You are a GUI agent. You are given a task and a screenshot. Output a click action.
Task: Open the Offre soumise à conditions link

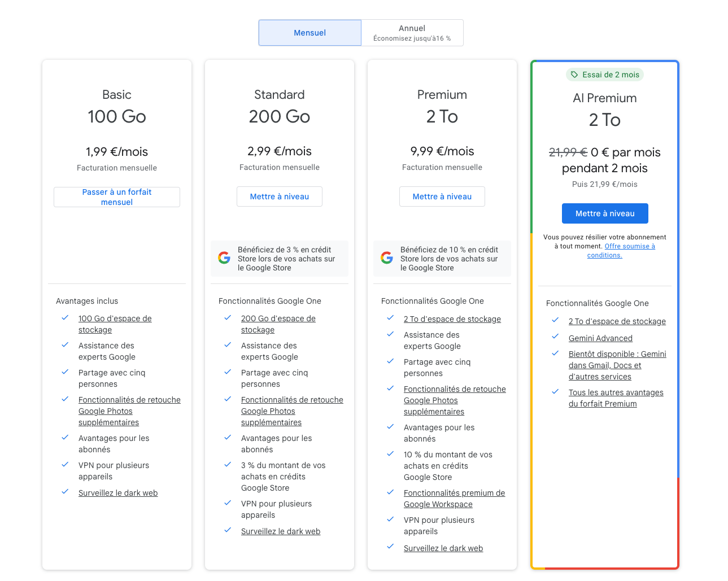625,250
